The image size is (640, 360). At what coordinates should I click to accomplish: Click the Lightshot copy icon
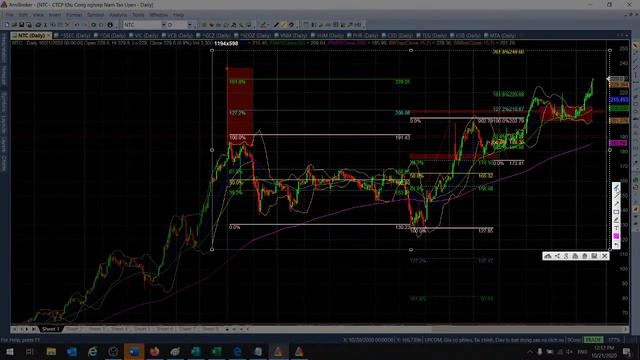tap(584, 256)
